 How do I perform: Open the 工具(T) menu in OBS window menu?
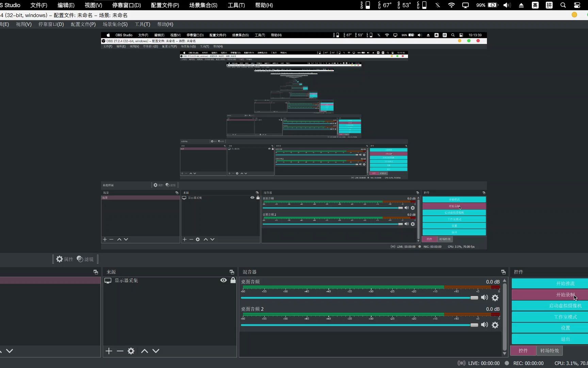[x=143, y=24]
